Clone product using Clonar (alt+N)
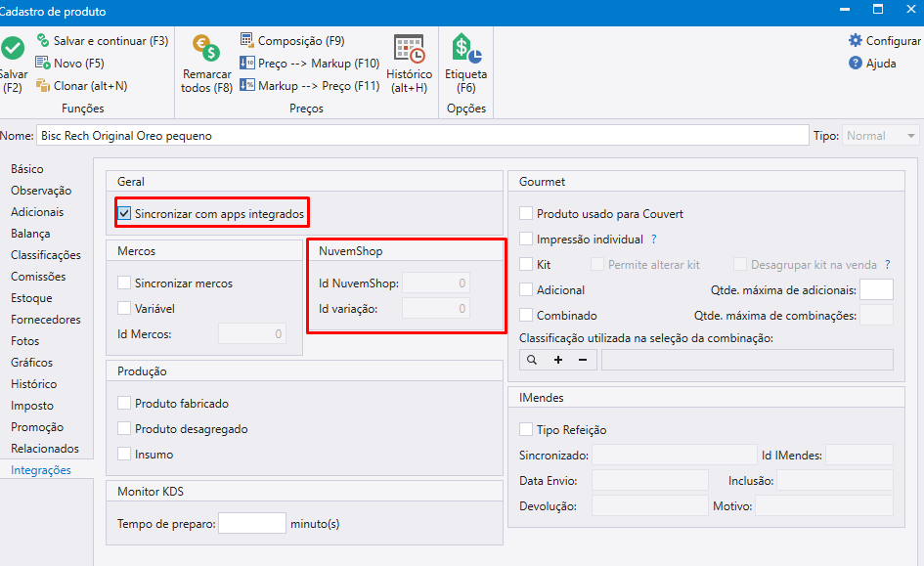The width and height of the screenshot is (924, 566). pos(81,85)
